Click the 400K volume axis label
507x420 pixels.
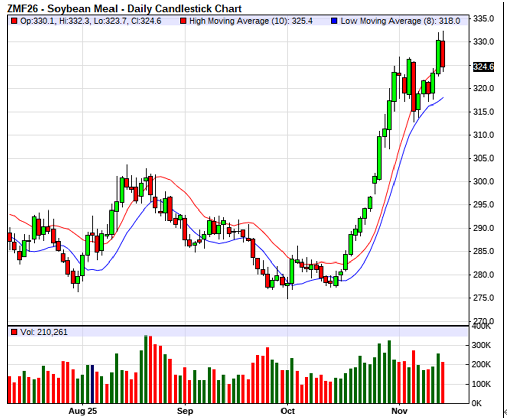(x=482, y=326)
